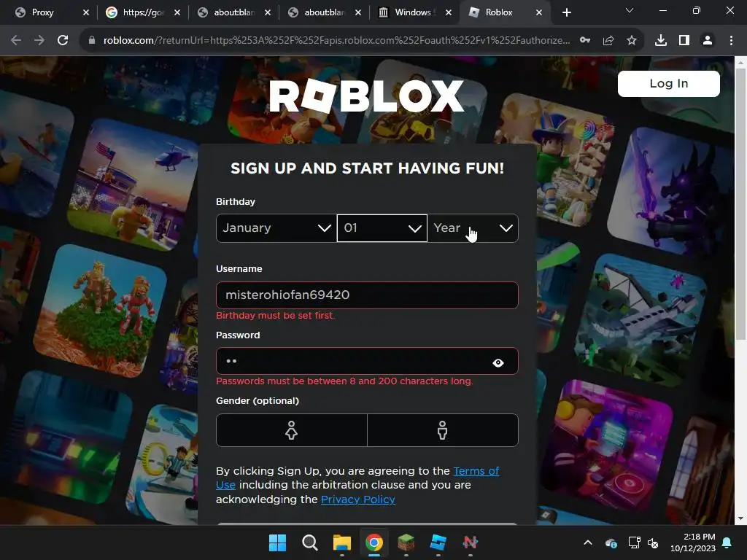Open the saved passwords key icon
Screen dimensions: 747x560
(585, 41)
